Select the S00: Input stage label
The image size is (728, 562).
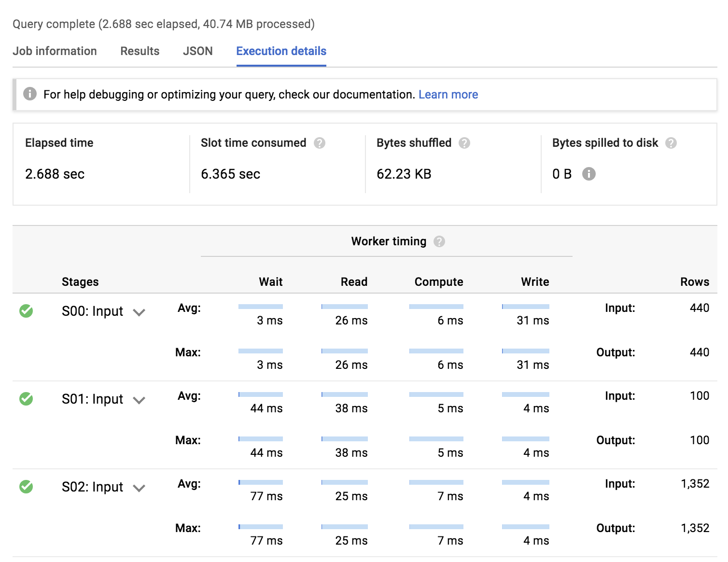coord(93,311)
